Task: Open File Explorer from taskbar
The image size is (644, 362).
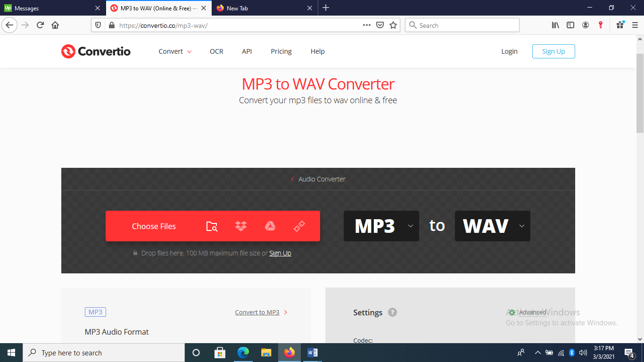Action: (x=266, y=353)
